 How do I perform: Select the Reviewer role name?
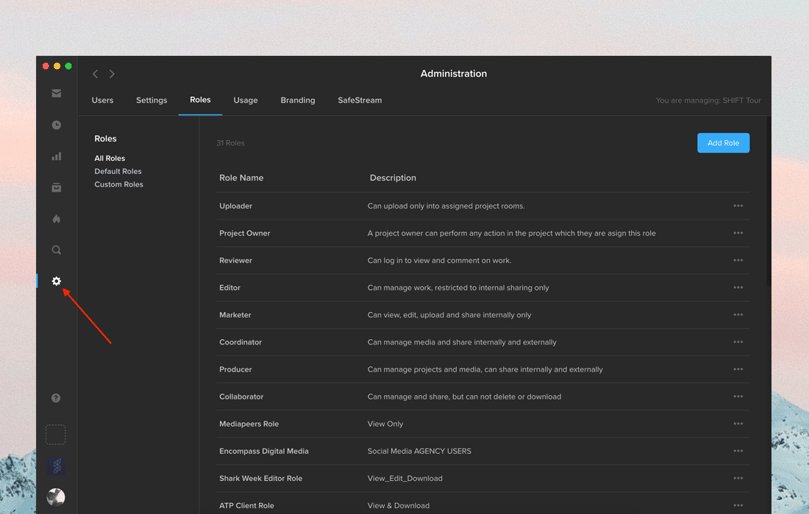click(236, 261)
